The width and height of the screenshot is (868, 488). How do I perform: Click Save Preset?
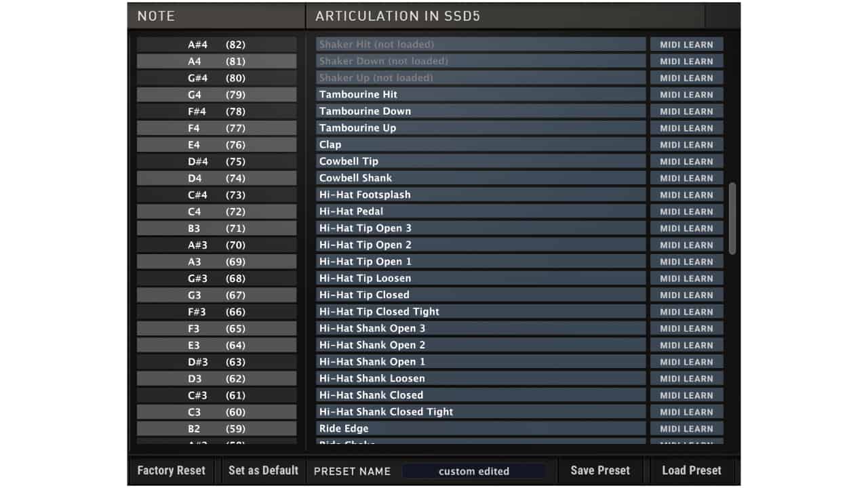tap(599, 470)
